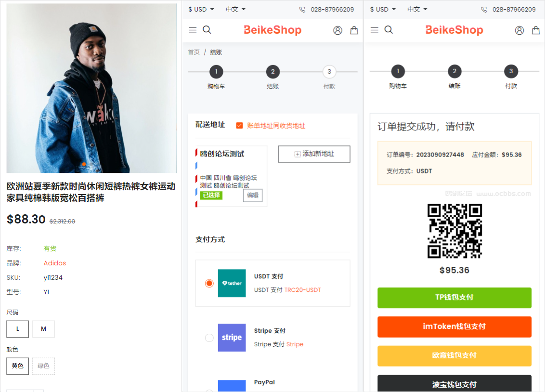Pay with TP钱包支付 button
Screen dimensions: 545x392
[x=454, y=298]
